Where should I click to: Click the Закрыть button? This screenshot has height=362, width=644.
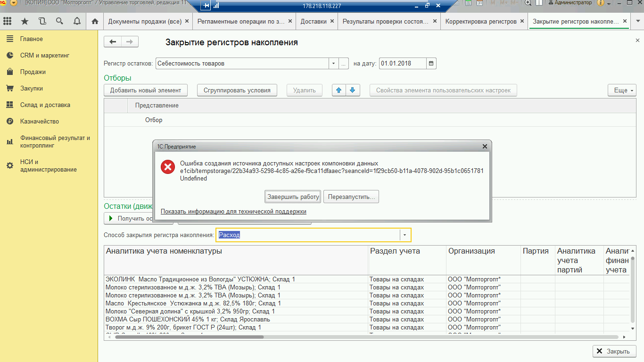(614, 351)
